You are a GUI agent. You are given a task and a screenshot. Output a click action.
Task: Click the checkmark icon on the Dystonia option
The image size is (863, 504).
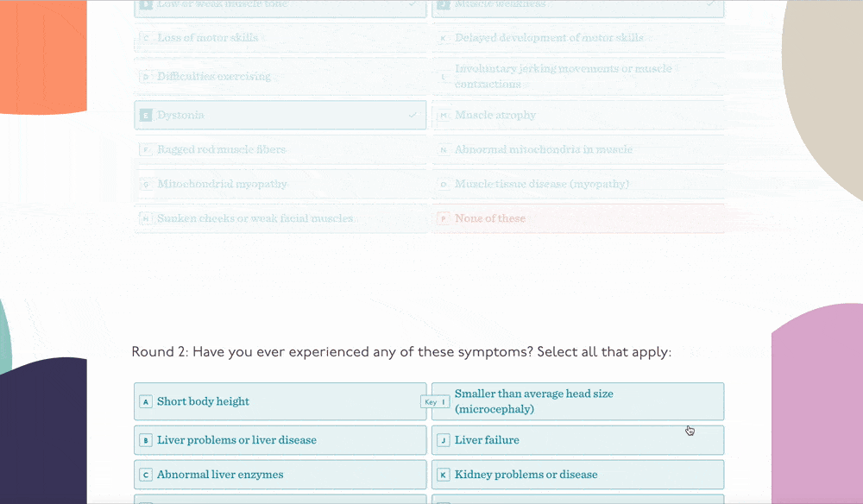pyautogui.click(x=413, y=115)
